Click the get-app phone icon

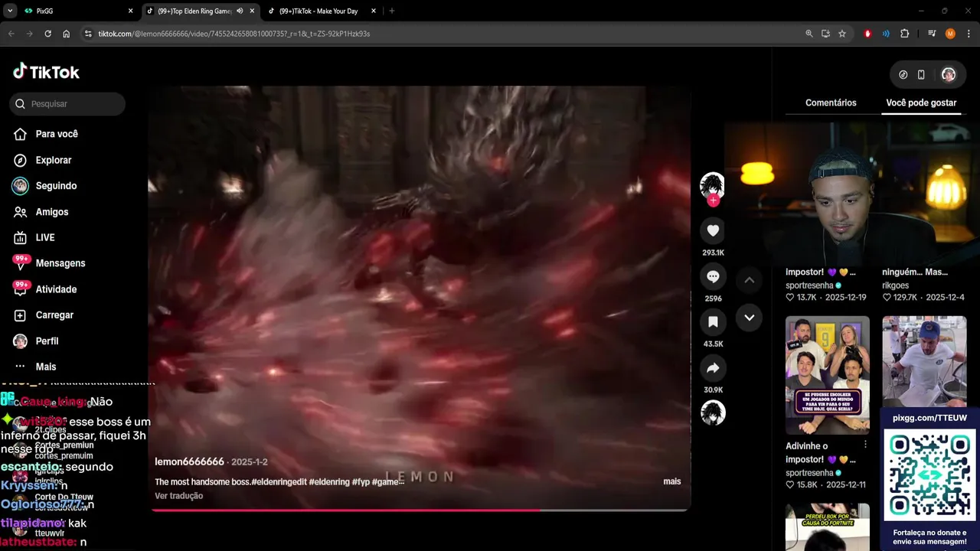(x=921, y=75)
